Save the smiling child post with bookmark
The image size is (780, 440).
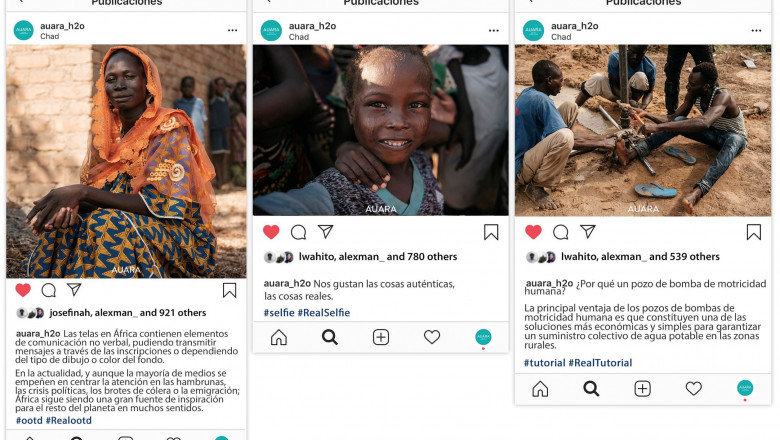(491, 232)
